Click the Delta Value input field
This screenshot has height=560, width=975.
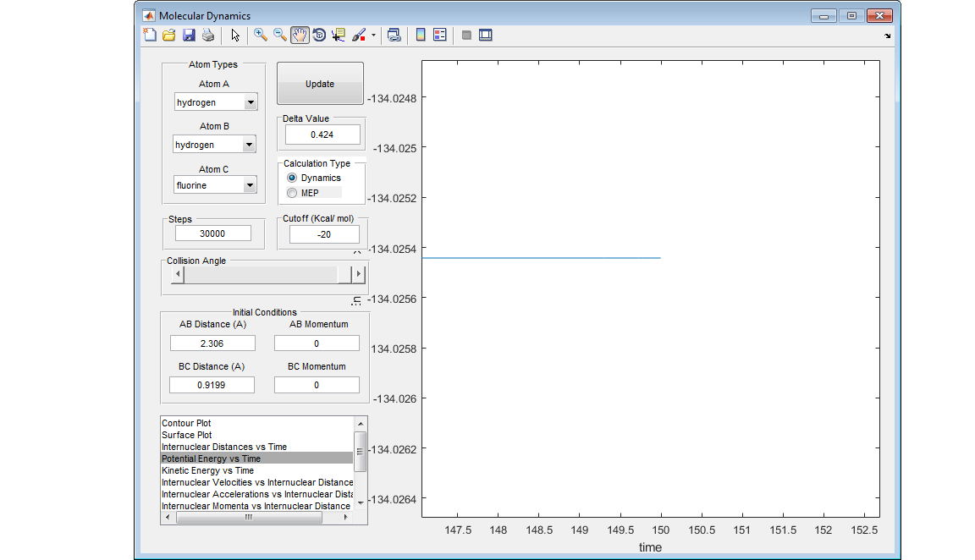(x=322, y=135)
